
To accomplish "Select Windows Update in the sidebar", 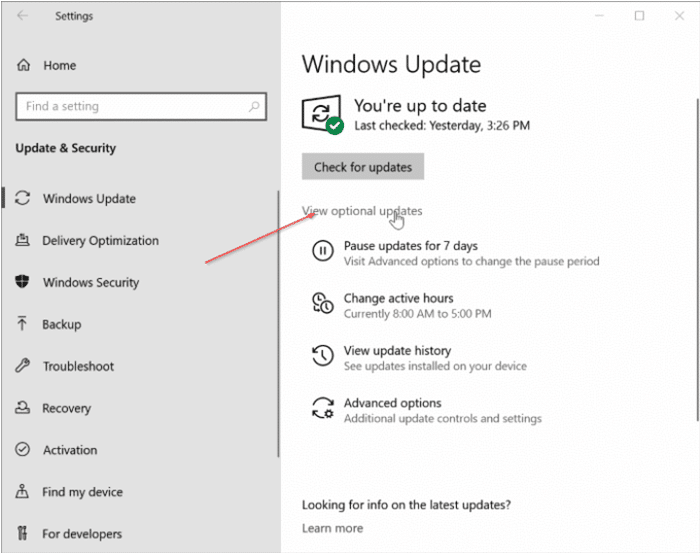I will (89, 199).
